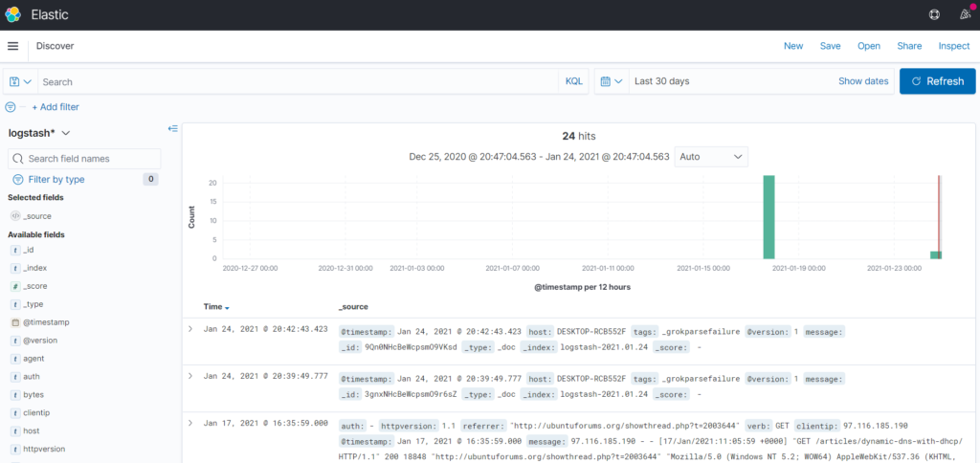Open the Auto interval dropdown
This screenshot has width=980, height=463.
point(711,156)
